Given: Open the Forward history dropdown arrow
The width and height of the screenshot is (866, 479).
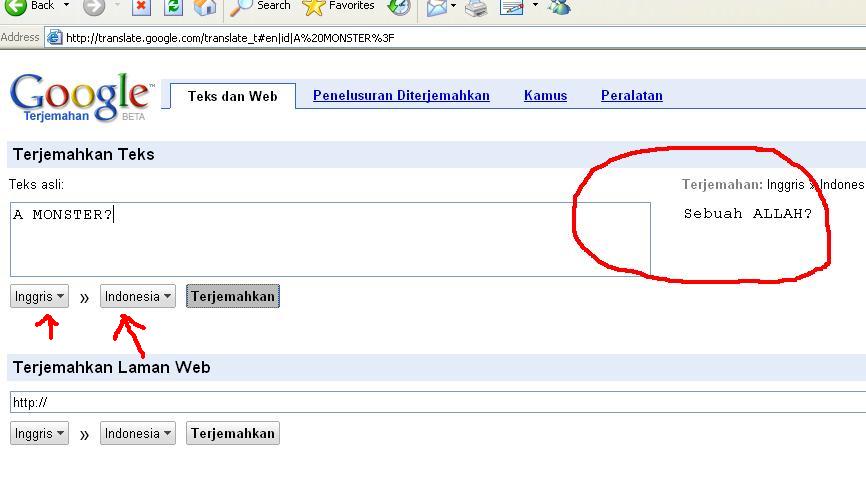Looking at the screenshot, I should point(117,5).
